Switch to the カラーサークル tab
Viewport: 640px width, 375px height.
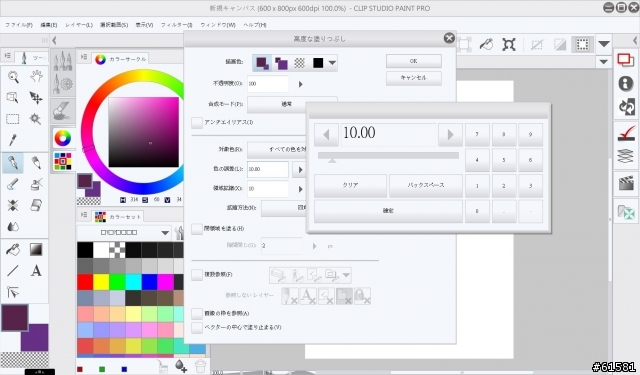coord(121,59)
